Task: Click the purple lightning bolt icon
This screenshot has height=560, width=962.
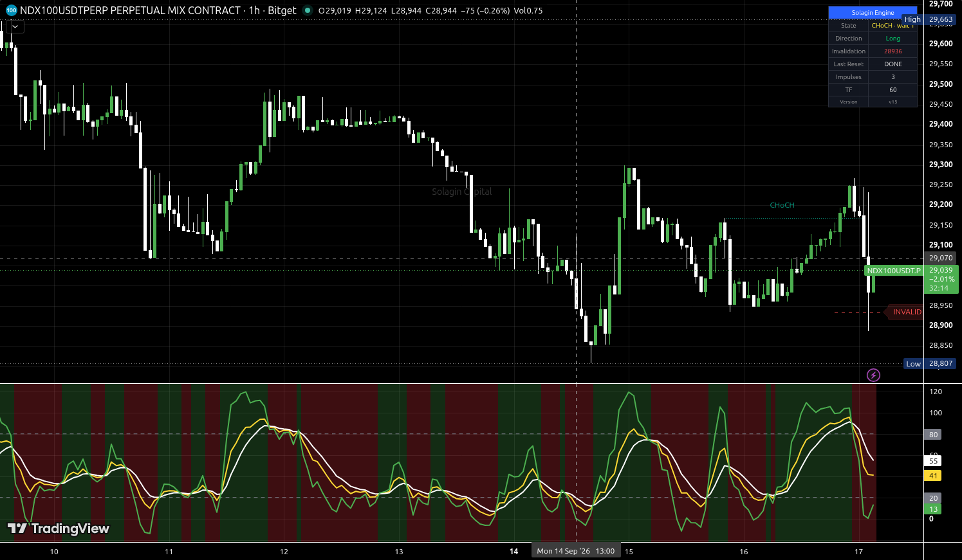Action: 873,375
